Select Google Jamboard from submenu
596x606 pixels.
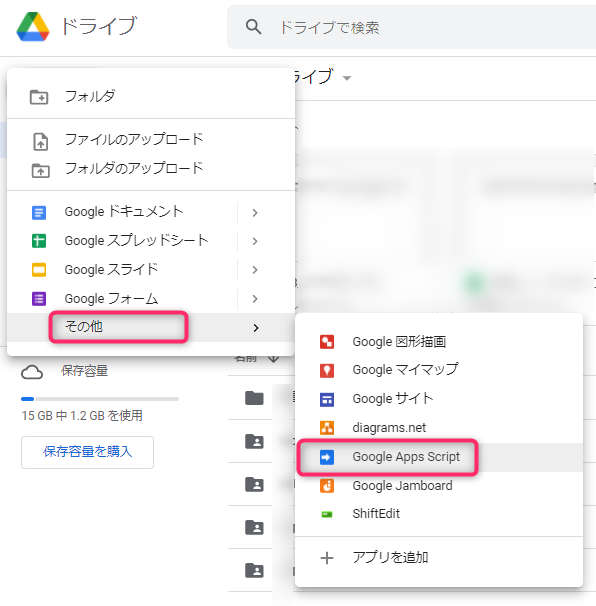[439, 486]
